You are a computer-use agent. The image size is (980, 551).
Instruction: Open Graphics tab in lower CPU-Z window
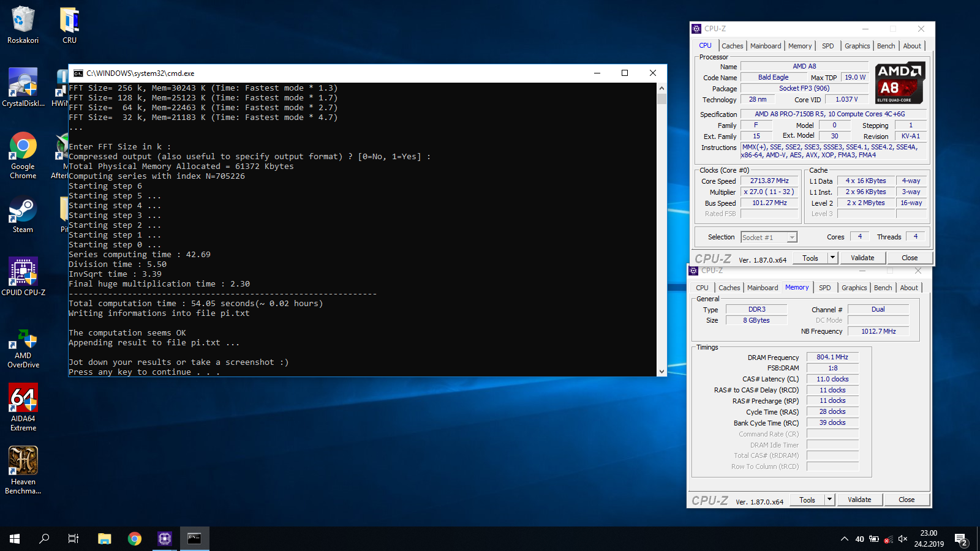[854, 288]
